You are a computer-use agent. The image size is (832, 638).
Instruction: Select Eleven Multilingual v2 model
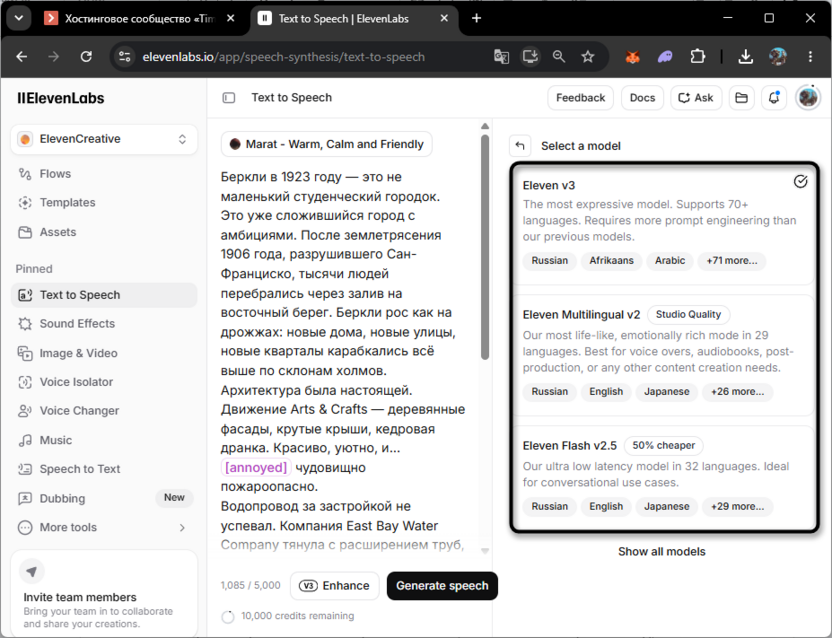664,355
